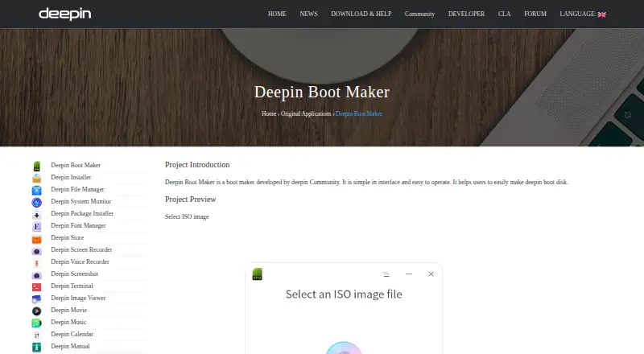Open the Deepin File Manager sidebar link
Viewport: 644px width, 354px height.
click(77, 189)
